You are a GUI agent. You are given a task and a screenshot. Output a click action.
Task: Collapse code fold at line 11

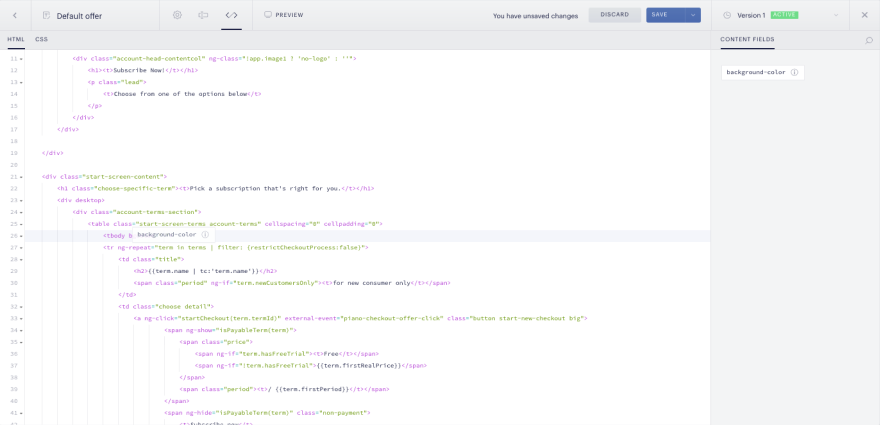[21, 59]
